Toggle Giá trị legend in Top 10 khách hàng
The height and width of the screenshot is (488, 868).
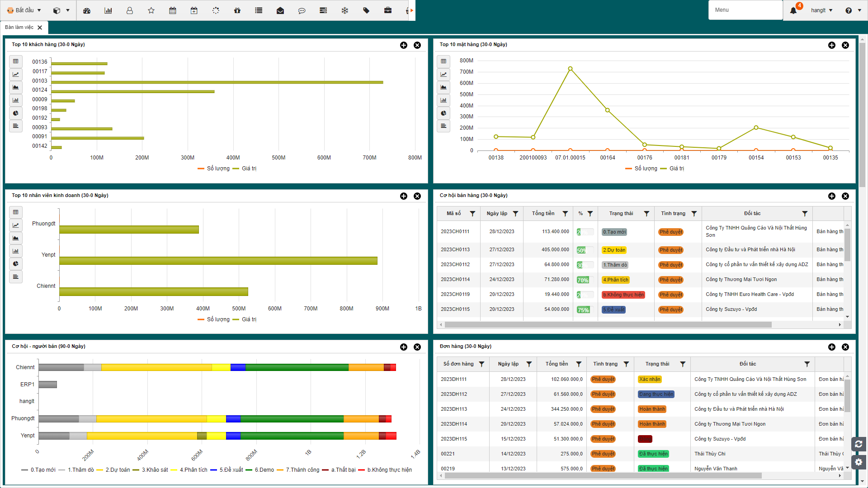coord(245,169)
